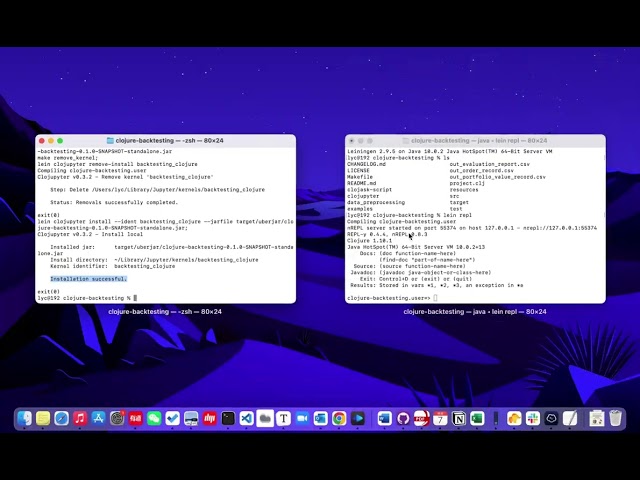Viewport: 640px width, 480px height.
Task: Click the 'clojure-backtesting — -zsh — 80×24' caption
Action: coord(165,311)
